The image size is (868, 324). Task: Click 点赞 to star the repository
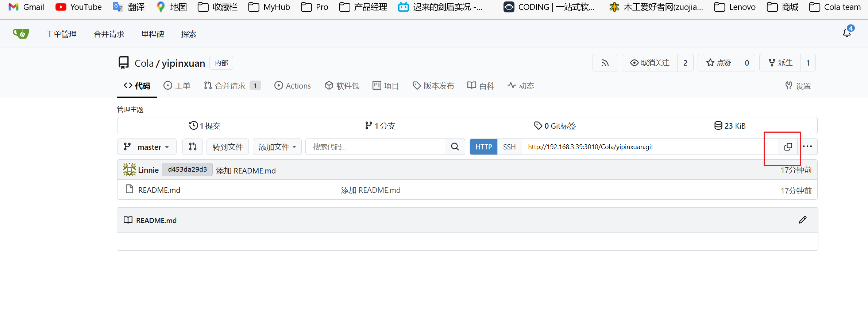click(x=718, y=63)
